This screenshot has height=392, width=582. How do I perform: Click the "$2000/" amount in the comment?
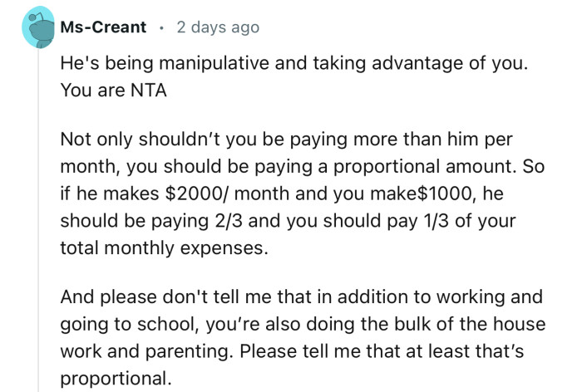[196, 194]
